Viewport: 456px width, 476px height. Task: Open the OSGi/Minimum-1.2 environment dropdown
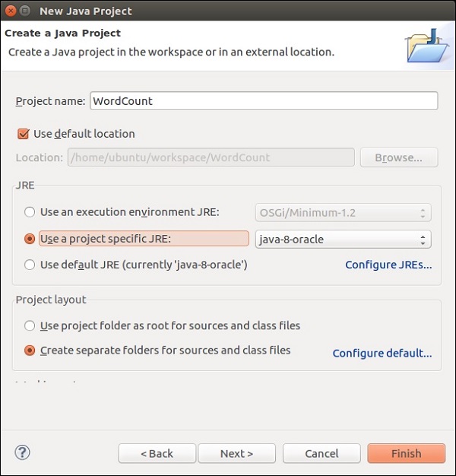pos(343,212)
